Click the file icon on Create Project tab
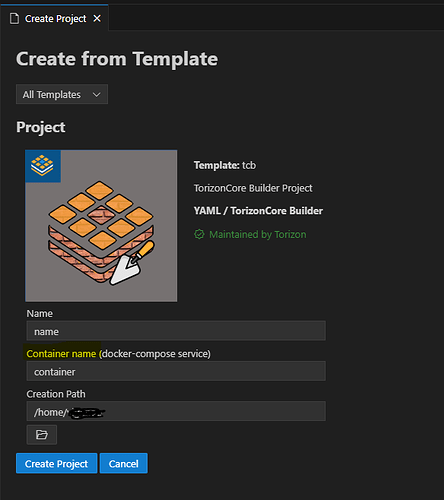The height and width of the screenshot is (500, 444). click(x=14, y=19)
